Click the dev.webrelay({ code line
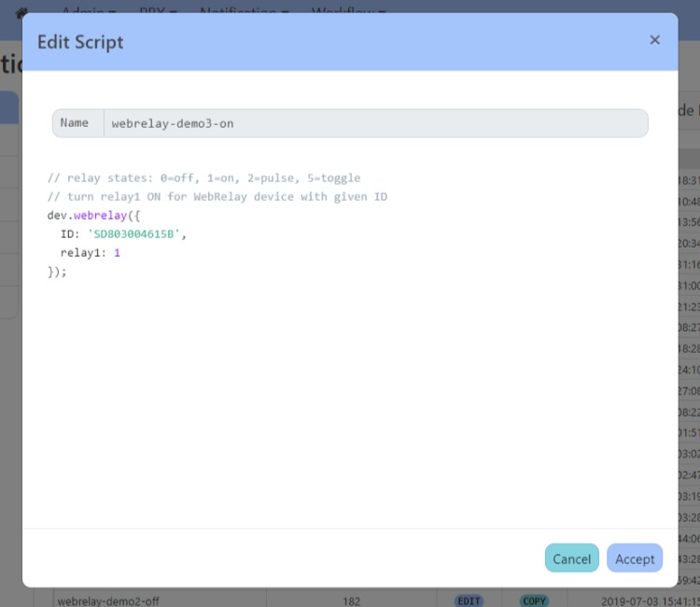This screenshot has height=607, width=700. [x=93, y=216]
